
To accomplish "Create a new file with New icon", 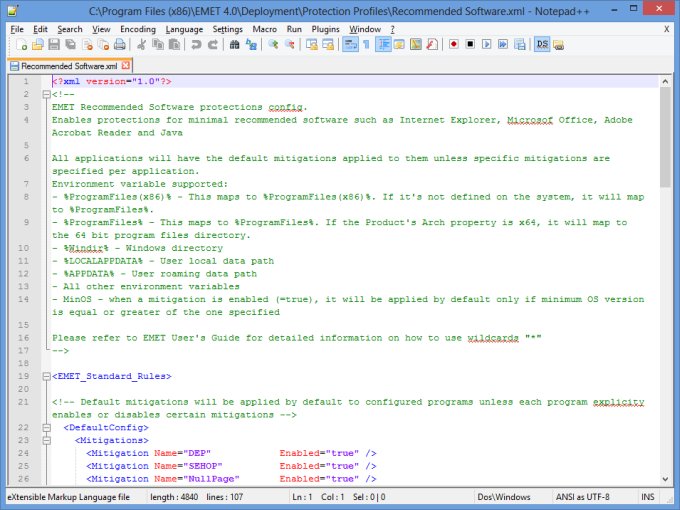I will [x=21, y=44].
